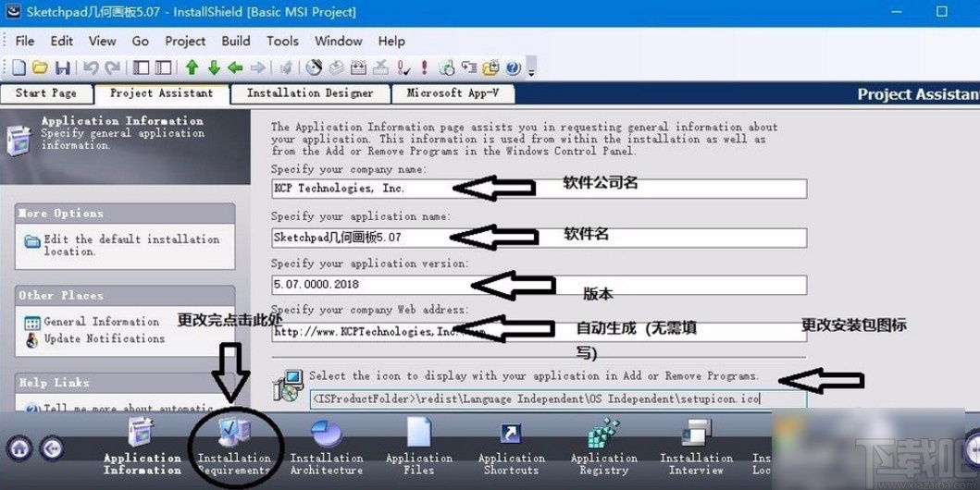980x490 pixels.
Task: Click the setupicon.ico icon path field
Action: click(558, 398)
